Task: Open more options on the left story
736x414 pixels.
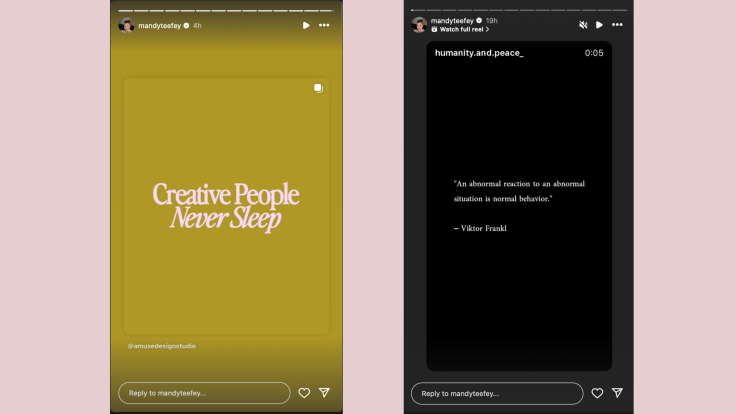Action: coord(324,25)
